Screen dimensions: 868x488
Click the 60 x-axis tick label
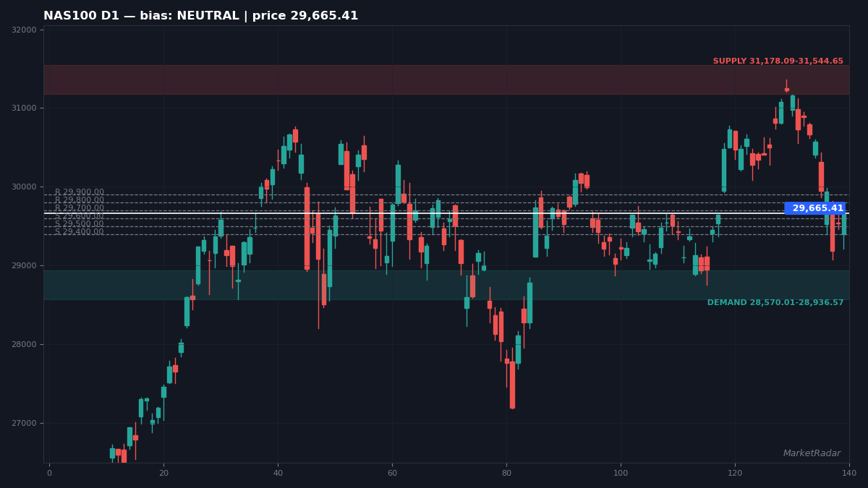click(392, 473)
